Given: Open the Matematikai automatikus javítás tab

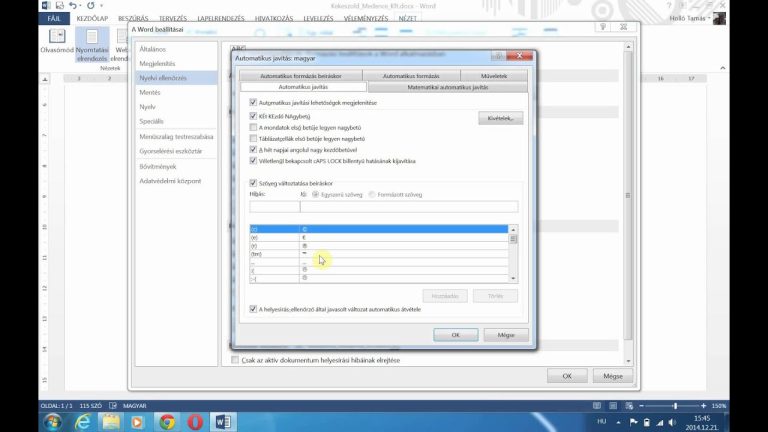Looking at the screenshot, I should point(448,87).
